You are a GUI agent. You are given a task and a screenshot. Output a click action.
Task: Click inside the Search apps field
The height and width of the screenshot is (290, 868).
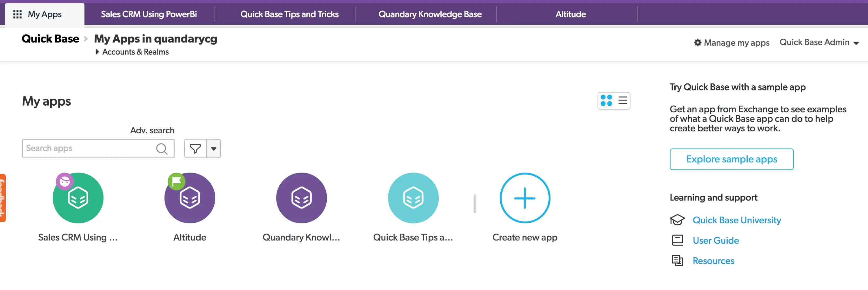(x=88, y=148)
